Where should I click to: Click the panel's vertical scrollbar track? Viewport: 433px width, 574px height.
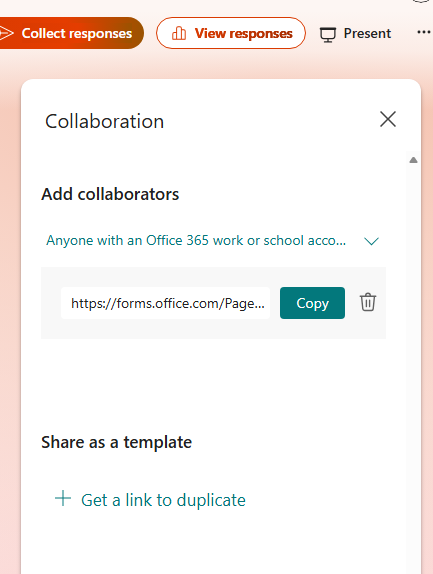click(413, 362)
